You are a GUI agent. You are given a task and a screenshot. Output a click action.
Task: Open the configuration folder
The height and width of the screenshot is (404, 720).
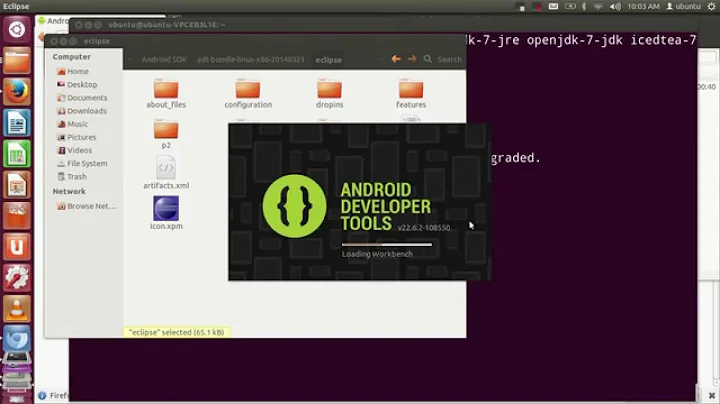(x=248, y=94)
